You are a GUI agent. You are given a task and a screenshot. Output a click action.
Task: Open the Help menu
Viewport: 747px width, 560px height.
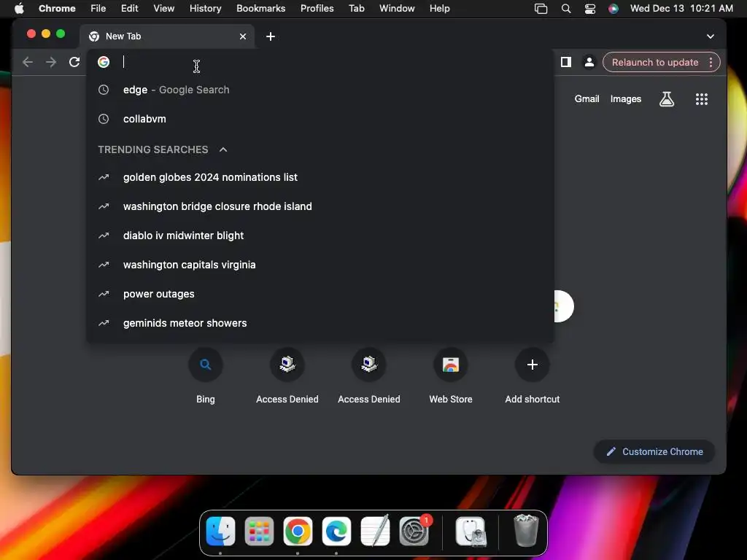click(439, 8)
